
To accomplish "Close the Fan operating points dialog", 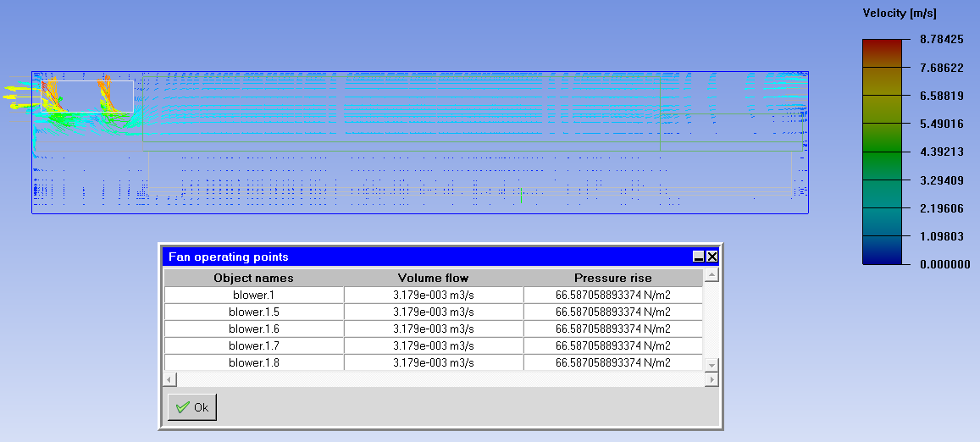I will pos(711,257).
